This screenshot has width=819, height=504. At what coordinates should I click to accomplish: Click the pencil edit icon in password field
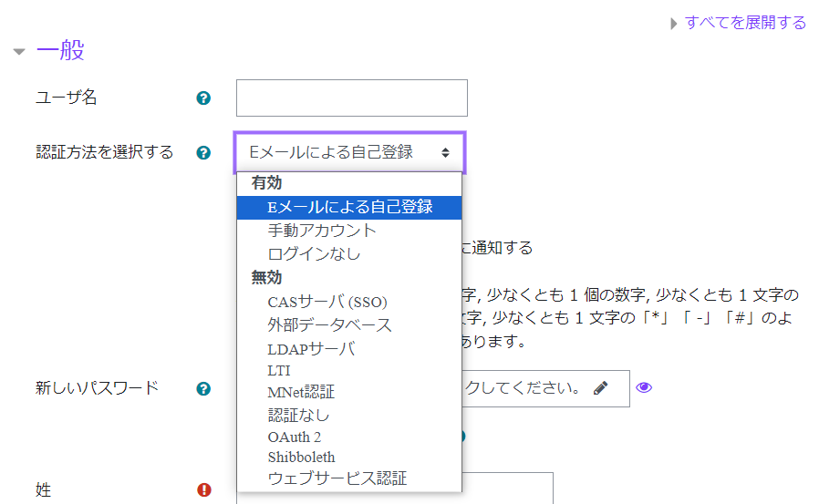(x=601, y=388)
